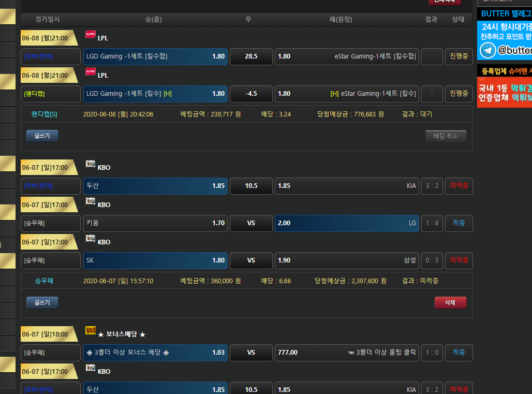The image size is (532, 394).
Task: Click the LPL logo above the 핸디캡 match
Action: coord(91,72)
